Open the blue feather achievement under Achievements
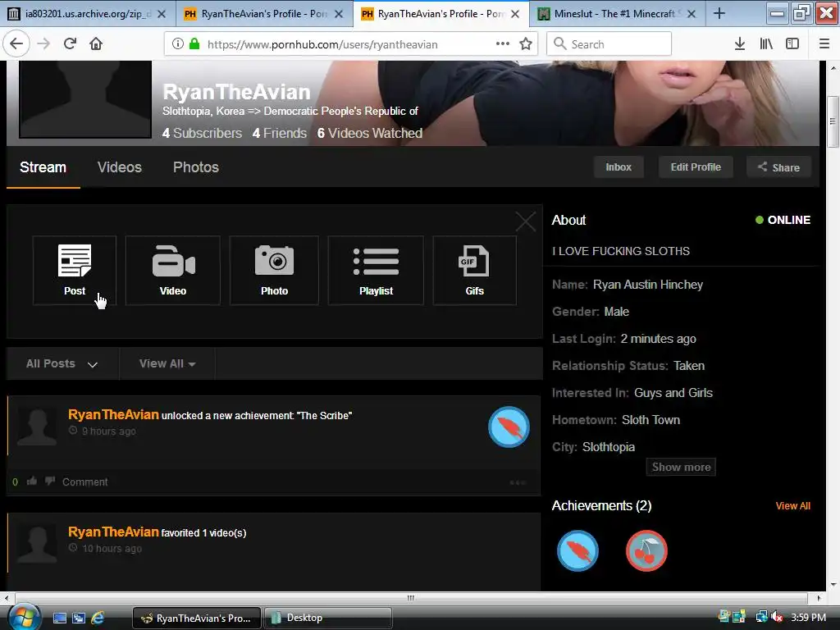The width and height of the screenshot is (840, 630). [x=577, y=550]
